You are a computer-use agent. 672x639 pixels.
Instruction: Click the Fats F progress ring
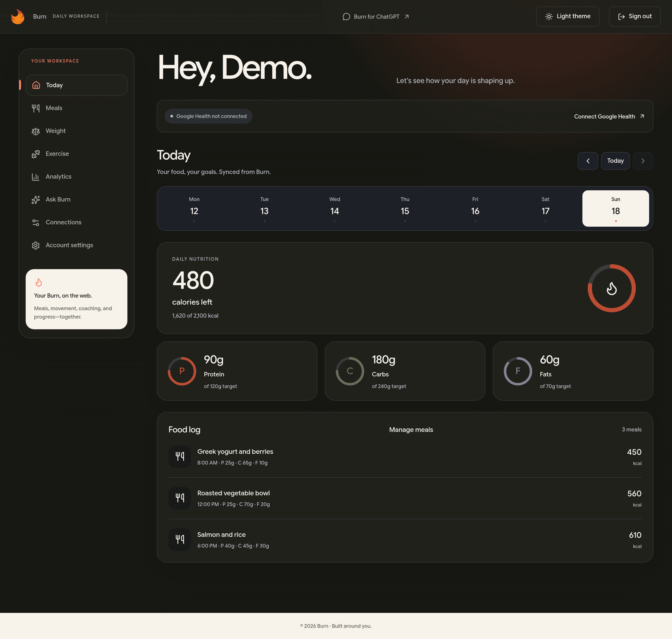click(518, 371)
